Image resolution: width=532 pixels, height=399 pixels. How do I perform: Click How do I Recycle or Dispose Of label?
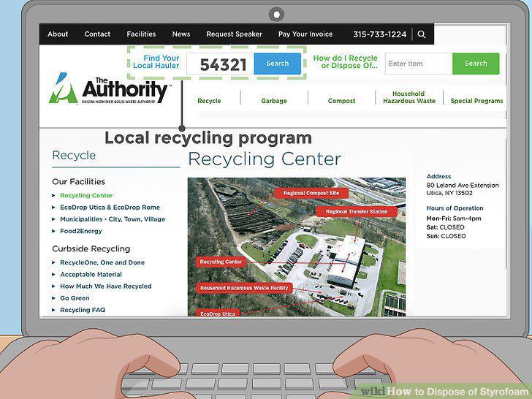pyautogui.click(x=346, y=61)
